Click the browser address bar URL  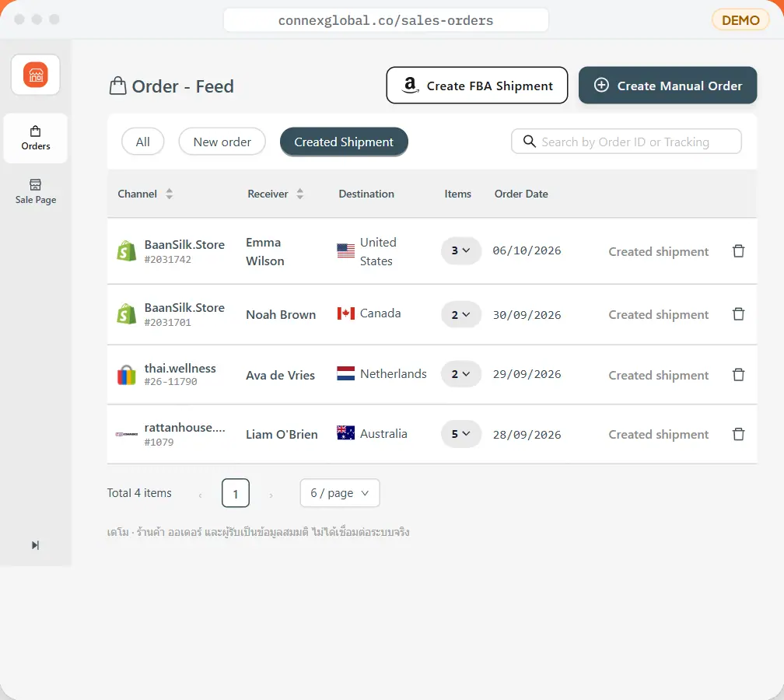point(386,20)
